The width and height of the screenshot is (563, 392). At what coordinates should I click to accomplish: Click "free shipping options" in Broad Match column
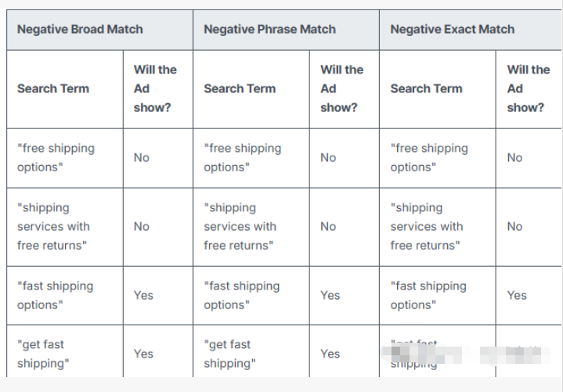point(56,158)
